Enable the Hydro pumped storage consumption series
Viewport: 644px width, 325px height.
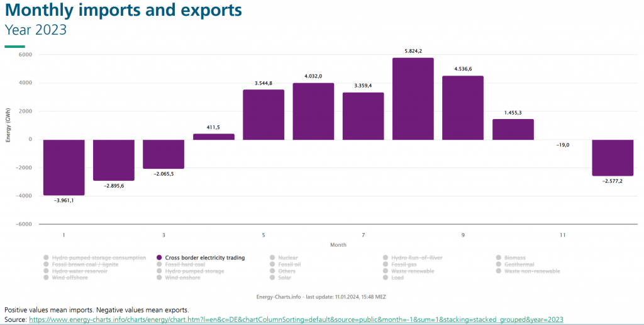pos(95,258)
